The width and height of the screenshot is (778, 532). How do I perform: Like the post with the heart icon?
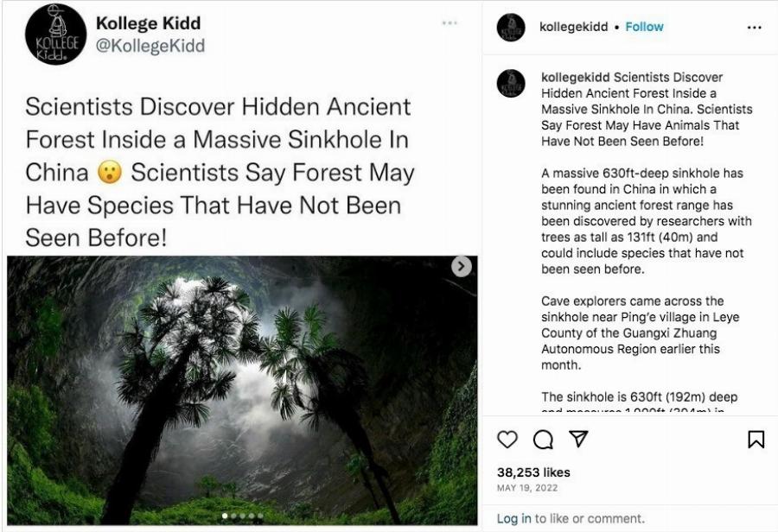point(508,440)
